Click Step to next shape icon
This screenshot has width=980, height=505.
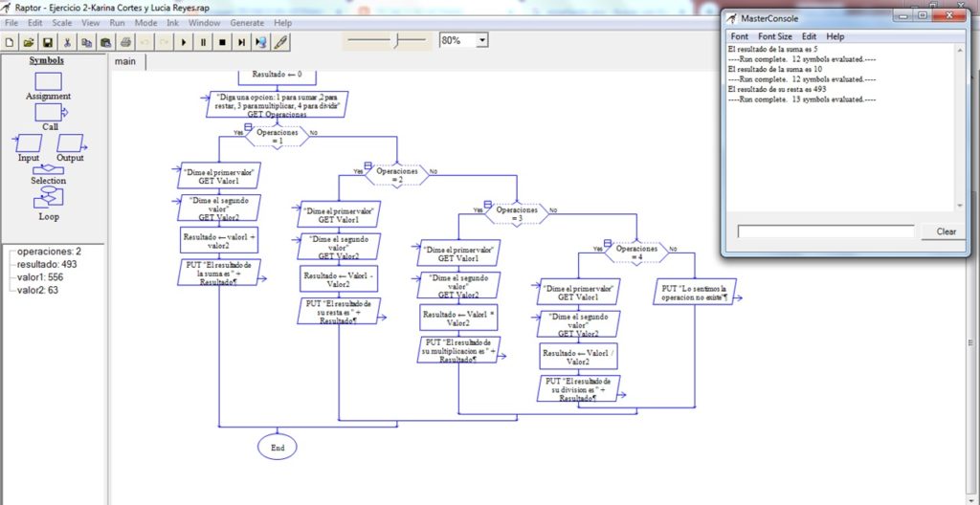click(x=241, y=42)
